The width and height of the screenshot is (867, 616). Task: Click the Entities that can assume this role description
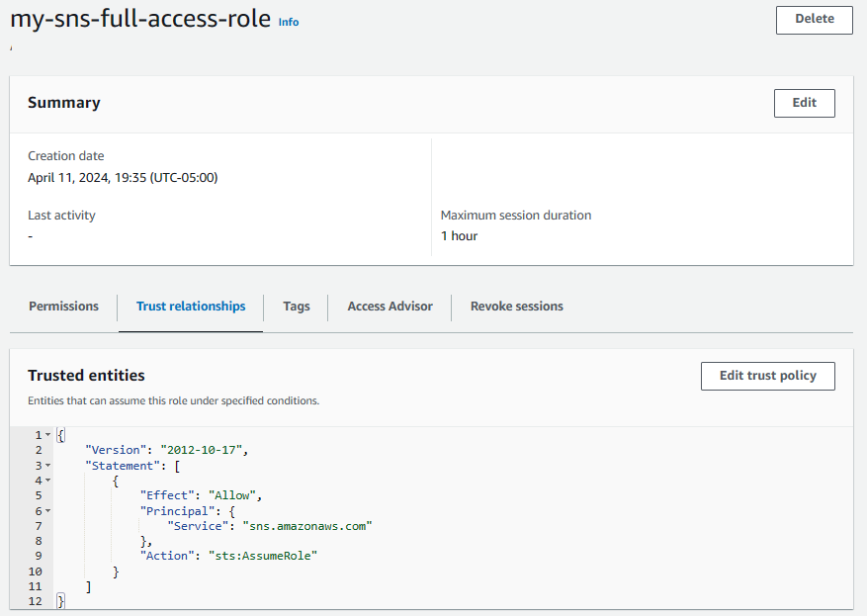(174, 400)
